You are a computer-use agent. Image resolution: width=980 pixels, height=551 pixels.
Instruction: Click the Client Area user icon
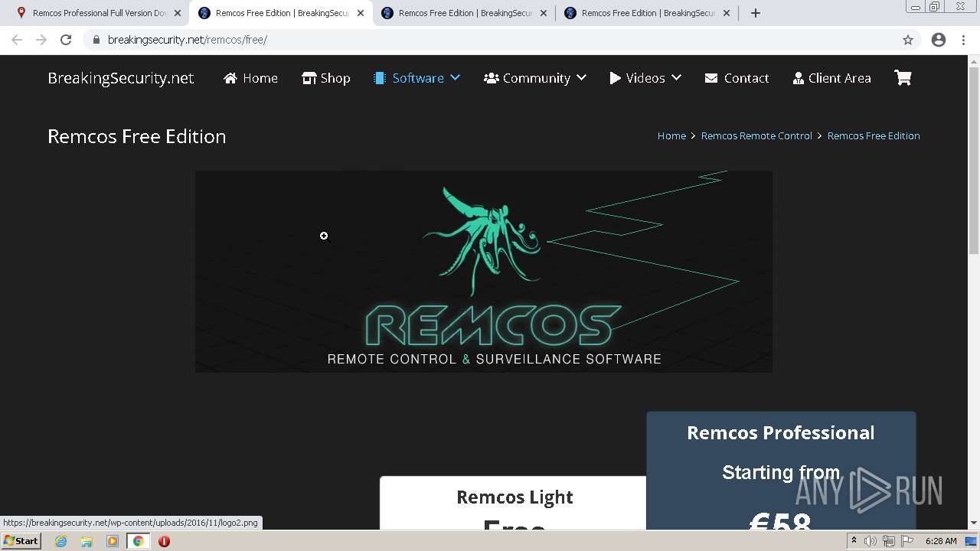pyautogui.click(x=799, y=78)
